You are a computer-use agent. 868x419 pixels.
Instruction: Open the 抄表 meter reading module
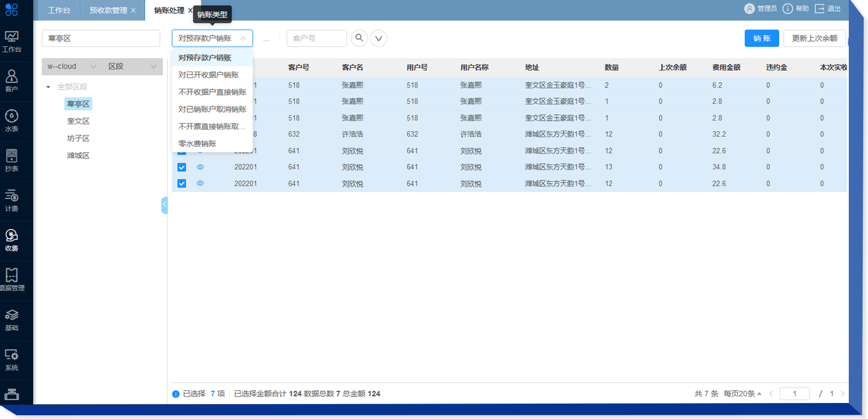point(11,160)
